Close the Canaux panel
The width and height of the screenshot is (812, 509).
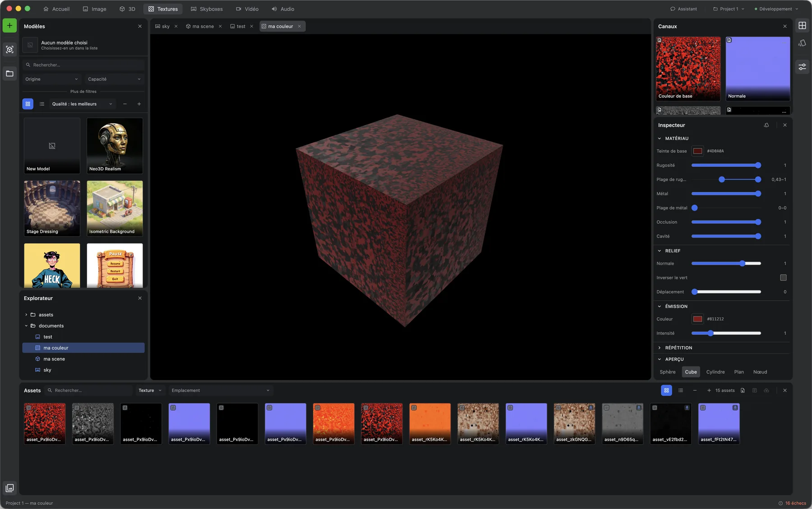tap(785, 27)
